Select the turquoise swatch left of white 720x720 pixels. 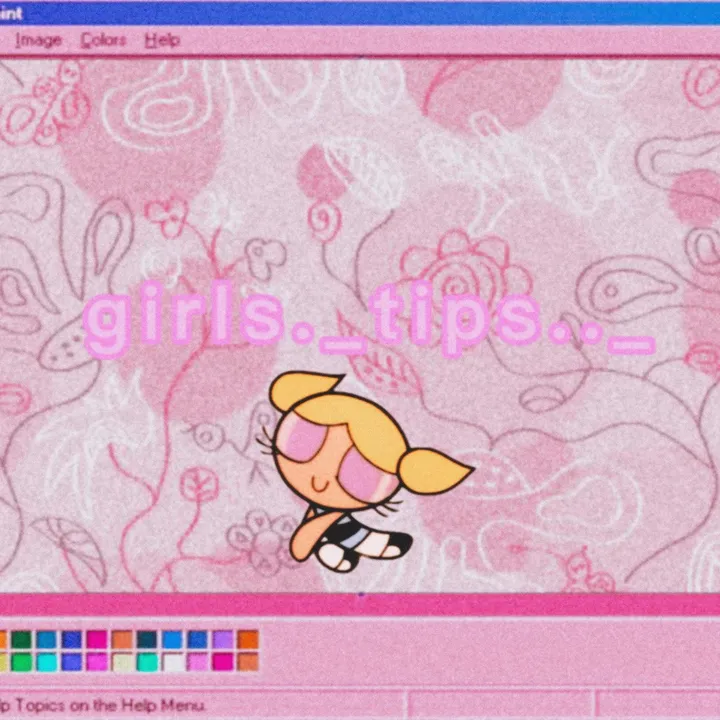147,662
